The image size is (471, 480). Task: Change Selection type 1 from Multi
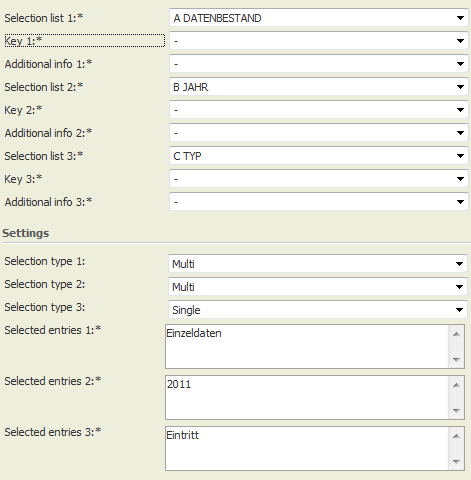click(318, 264)
